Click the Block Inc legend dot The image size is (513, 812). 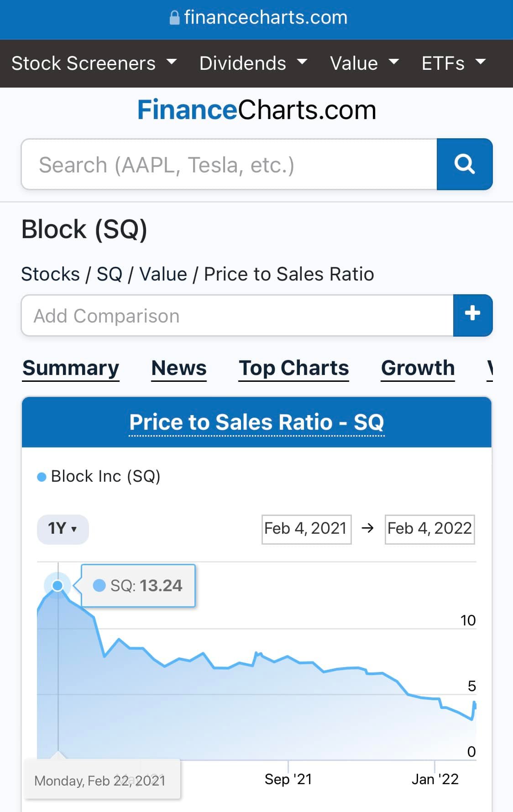42,477
